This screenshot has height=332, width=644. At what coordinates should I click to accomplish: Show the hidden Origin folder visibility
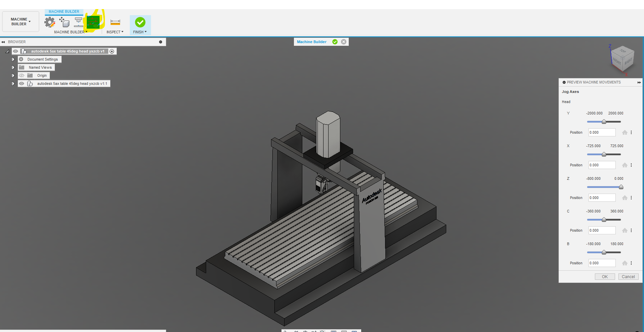point(22,75)
